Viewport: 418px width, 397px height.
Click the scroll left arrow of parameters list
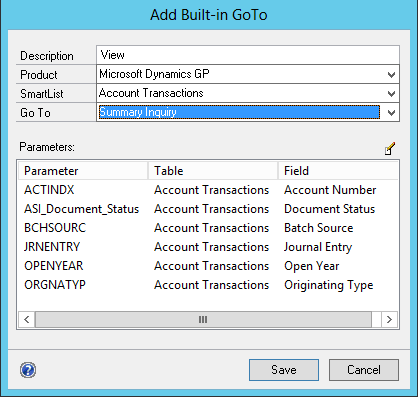(x=27, y=320)
